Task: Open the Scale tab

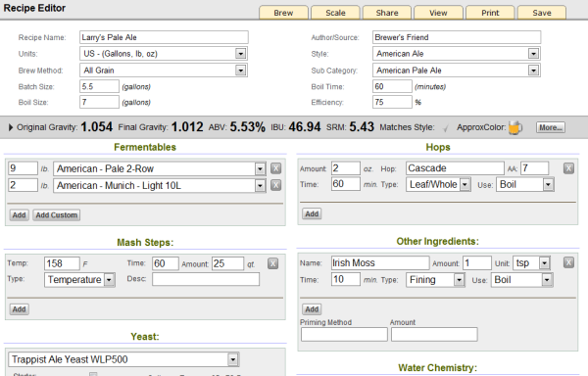Action: tap(335, 13)
